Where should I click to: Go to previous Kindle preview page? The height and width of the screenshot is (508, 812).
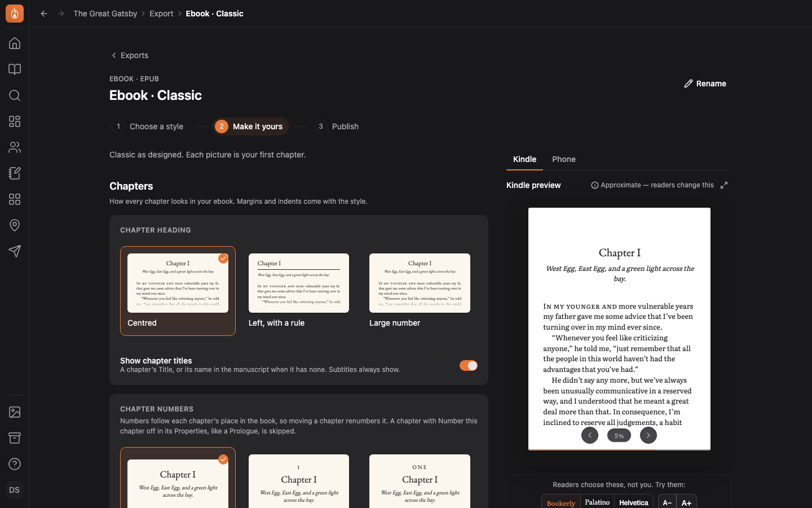coord(590,435)
